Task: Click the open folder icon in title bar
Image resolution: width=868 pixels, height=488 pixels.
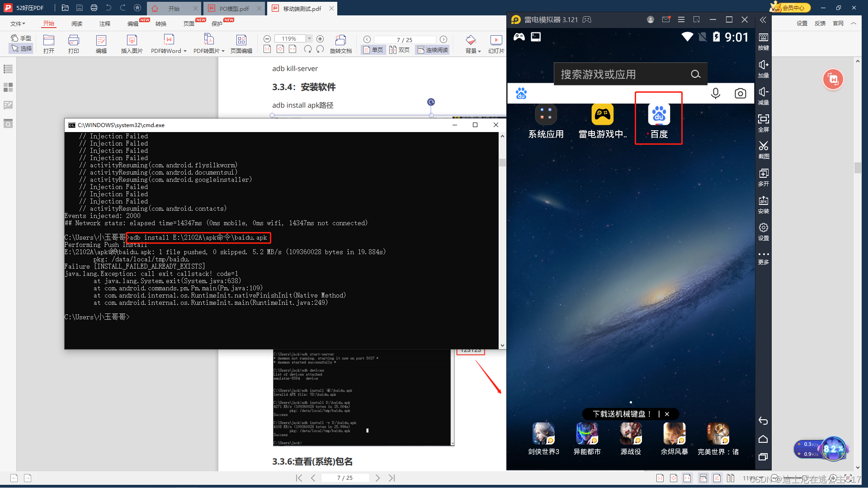Action: (x=65, y=8)
